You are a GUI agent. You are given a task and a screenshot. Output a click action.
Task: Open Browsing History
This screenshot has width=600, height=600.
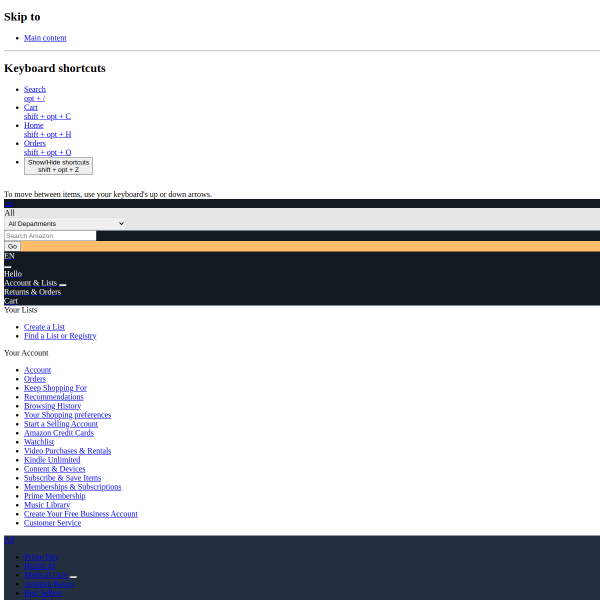(x=52, y=406)
